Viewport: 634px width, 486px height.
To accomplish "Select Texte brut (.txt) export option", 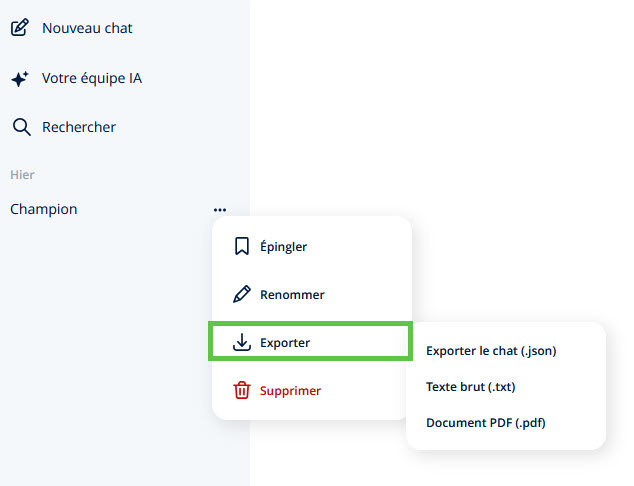I will (x=471, y=387).
